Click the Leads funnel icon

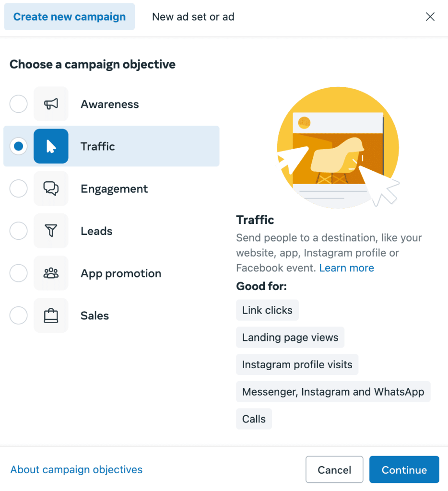(x=51, y=231)
